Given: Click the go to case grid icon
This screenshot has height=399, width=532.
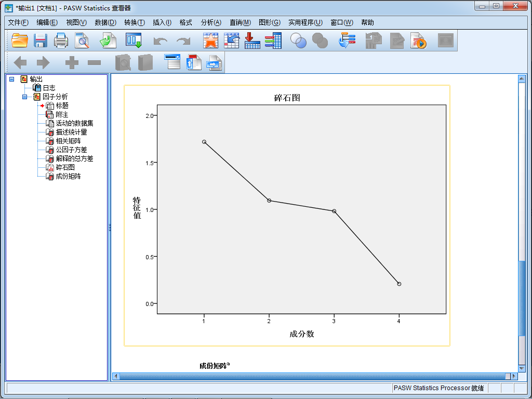Looking at the screenshot, I should click(x=232, y=41).
